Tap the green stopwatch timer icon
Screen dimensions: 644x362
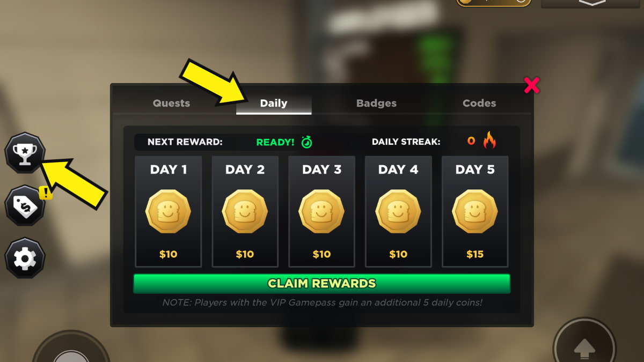tap(306, 142)
